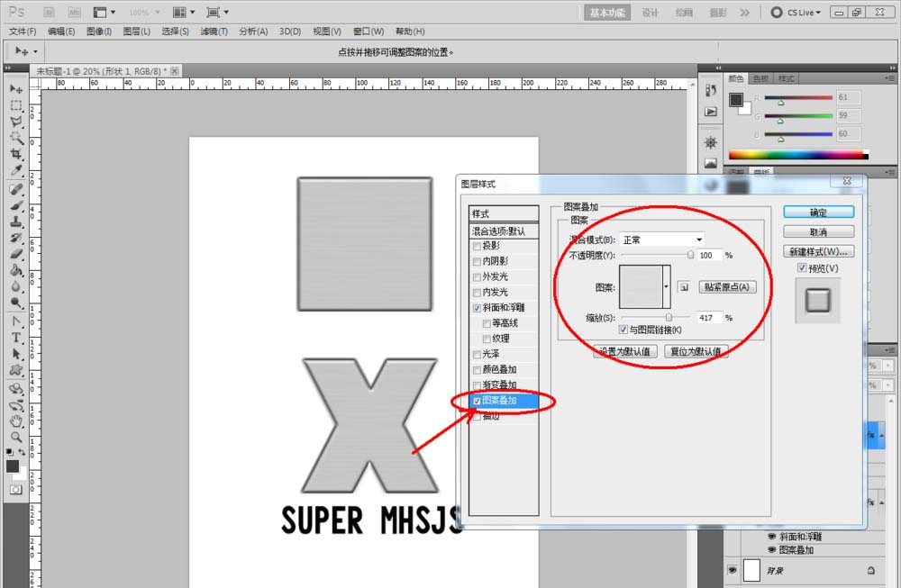Screen dimensions: 901x588
Task: Select the Dodge tool
Action: click(16, 302)
